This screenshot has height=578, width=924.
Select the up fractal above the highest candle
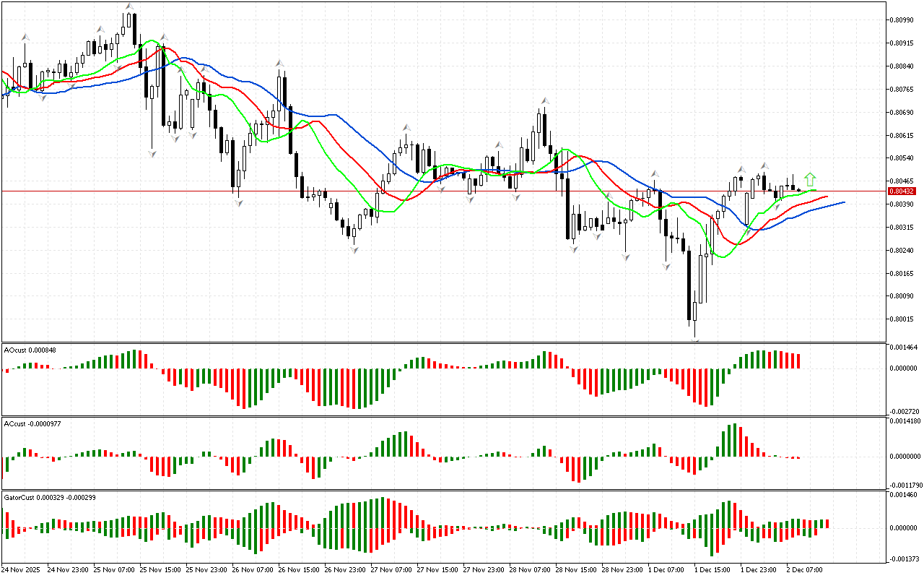click(129, 7)
